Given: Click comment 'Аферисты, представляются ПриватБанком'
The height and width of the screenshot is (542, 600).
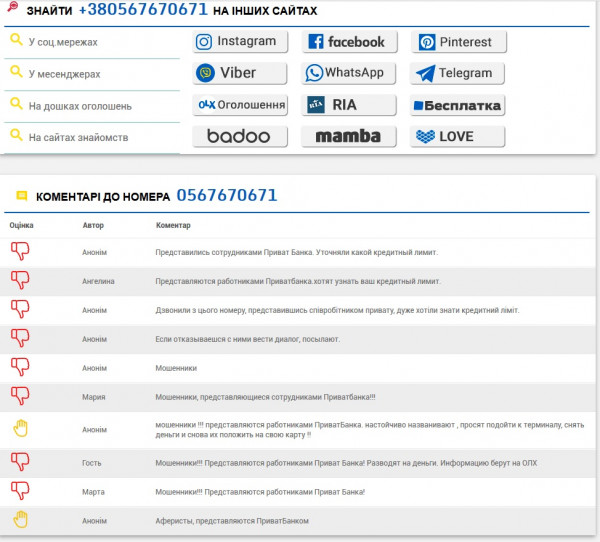Looking at the screenshot, I should pos(232,521).
